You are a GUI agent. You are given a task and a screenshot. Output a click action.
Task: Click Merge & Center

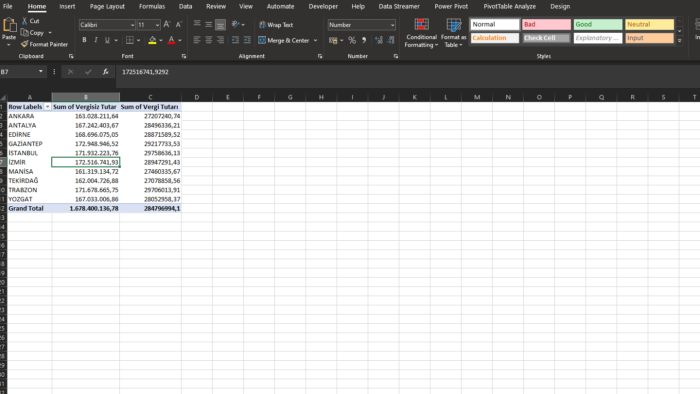(284, 40)
